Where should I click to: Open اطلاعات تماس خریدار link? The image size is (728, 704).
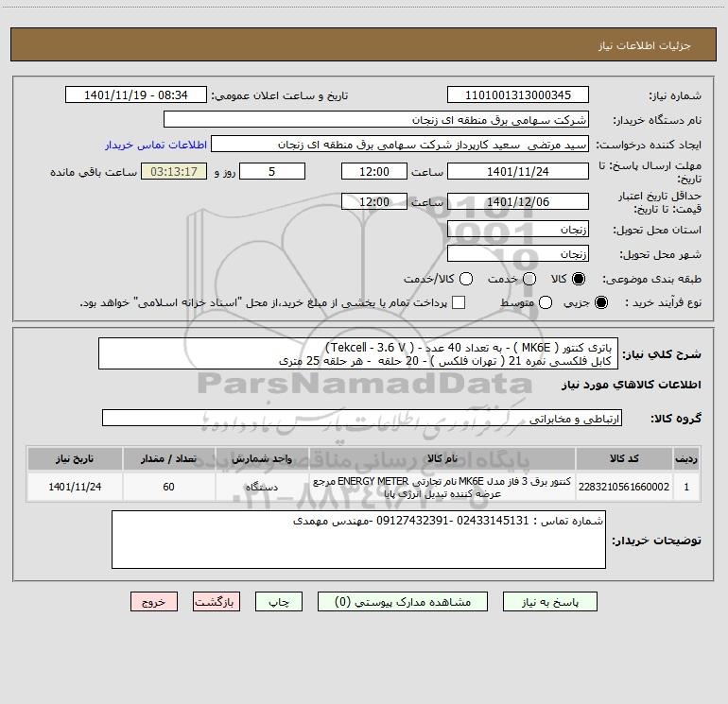pyautogui.click(x=156, y=145)
